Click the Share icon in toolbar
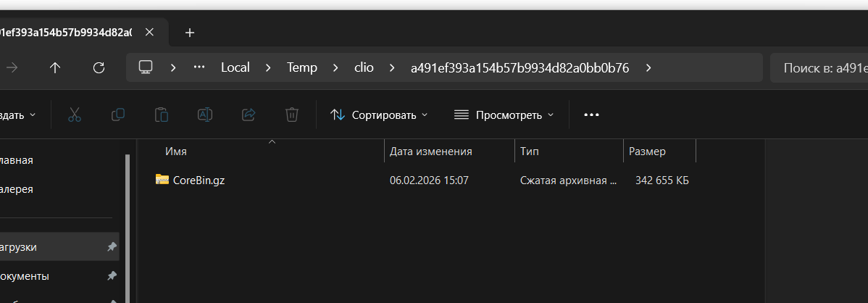Viewport: 868px width, 303px height. [249, 115]
